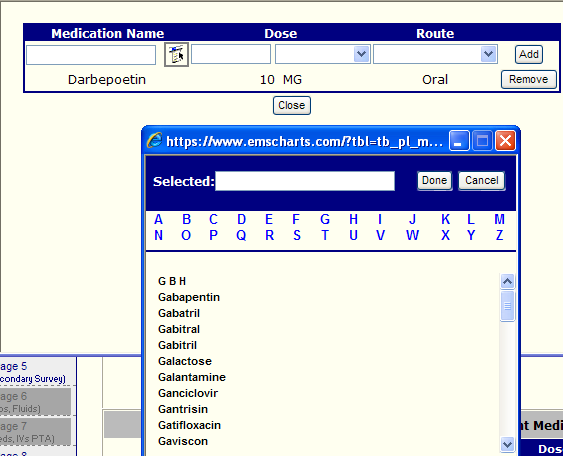Screen dimensions: 563x456
Task: Open Page 7 Meds, IVs PTA tab
Action: coord(35,432)
